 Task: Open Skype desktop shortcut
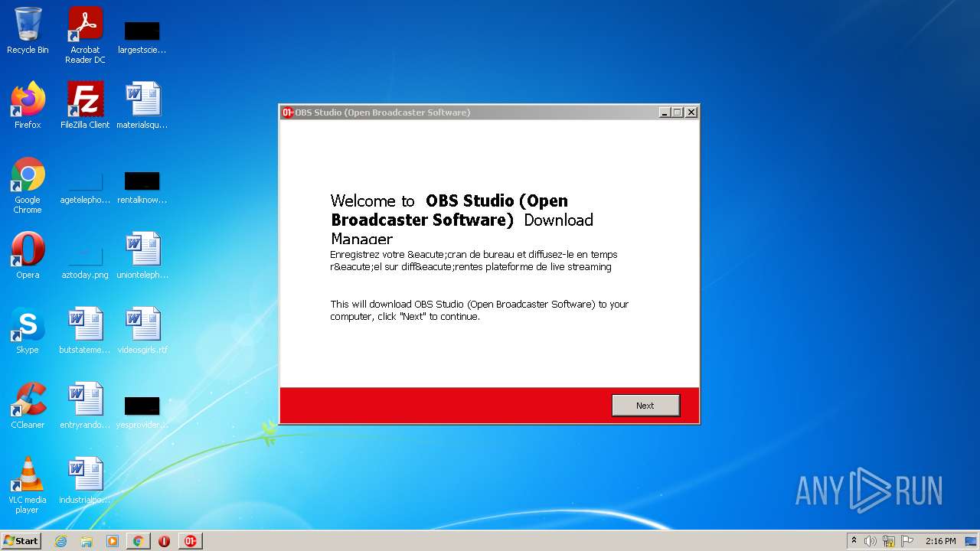click(x=28, y=331)
